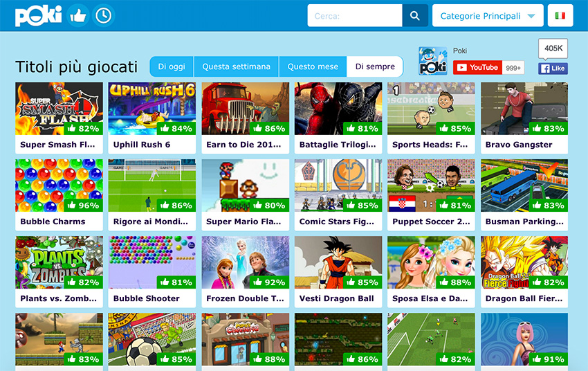Focus the Cerca search field
This screenshot has width=588, height=371.
coord(355,16)
